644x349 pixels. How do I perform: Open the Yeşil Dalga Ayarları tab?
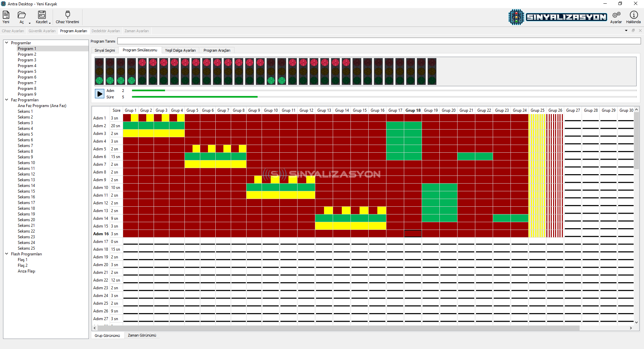[180, 50]
